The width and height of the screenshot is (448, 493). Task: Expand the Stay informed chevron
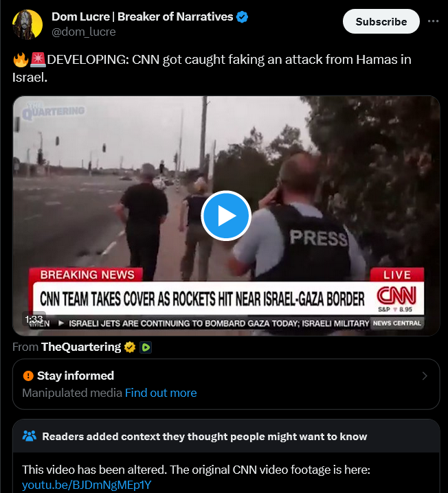click(x=425, y=376)
